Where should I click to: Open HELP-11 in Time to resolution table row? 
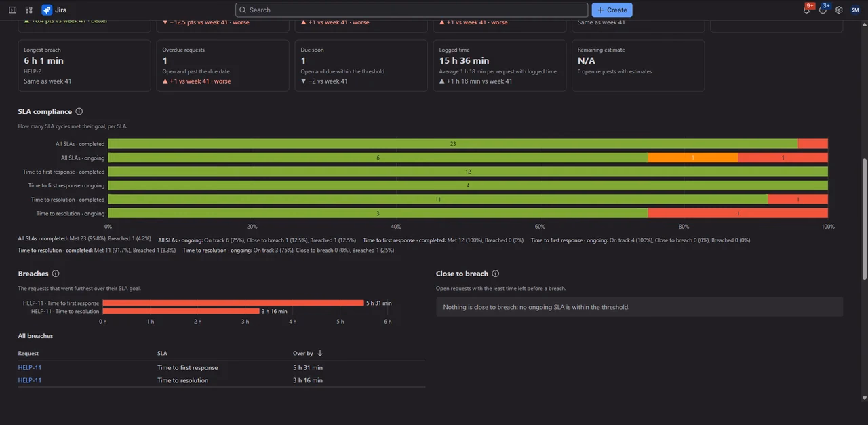click(x=30, y=380)
